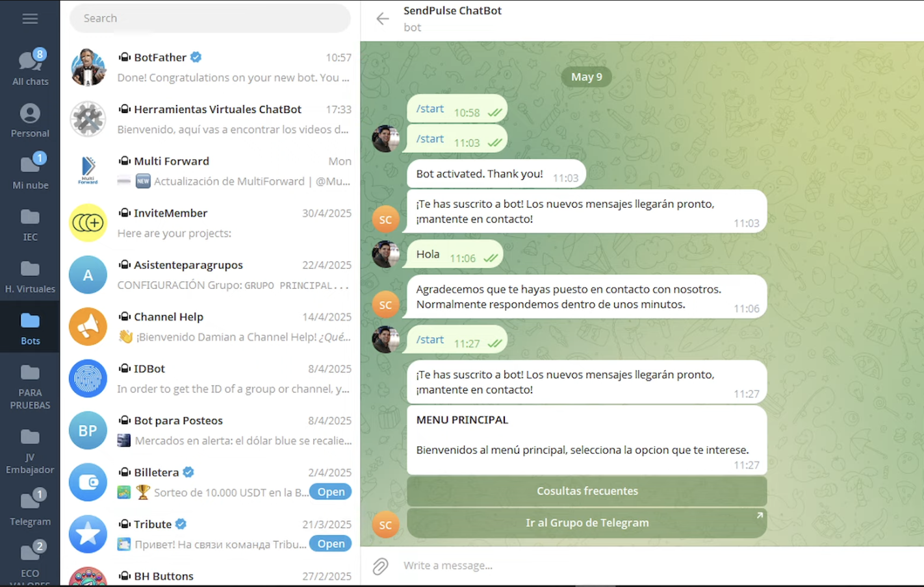Click the Cosultas frecuentes bot button
The image size is (924, 587).
pyautogui.click(x=587, y=491)
